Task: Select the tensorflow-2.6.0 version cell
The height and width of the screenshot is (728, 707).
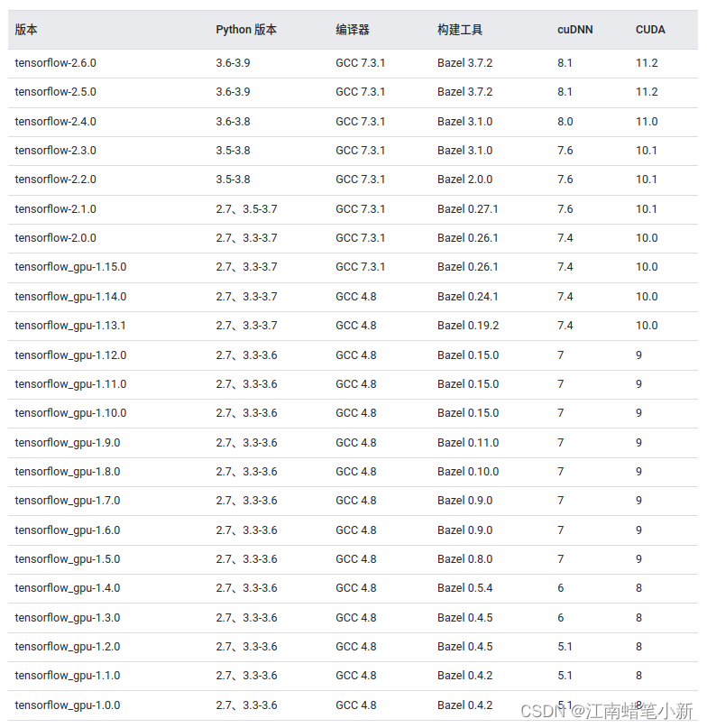Action: tap(55, 62)
